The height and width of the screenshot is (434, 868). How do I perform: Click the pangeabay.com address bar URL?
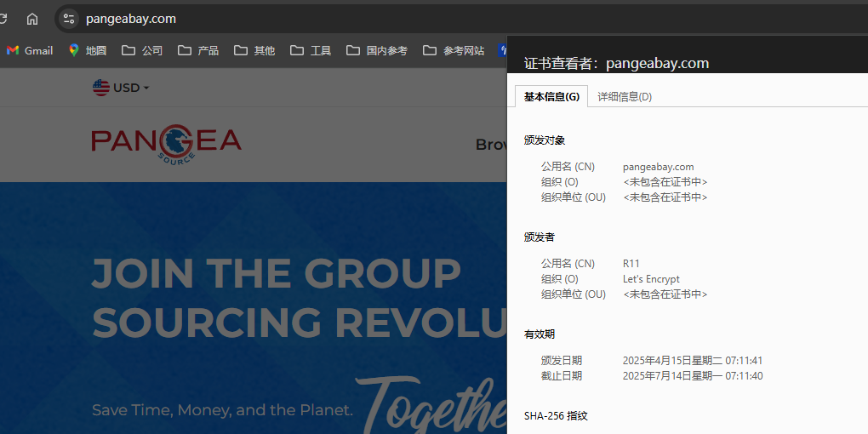[131, 19]
